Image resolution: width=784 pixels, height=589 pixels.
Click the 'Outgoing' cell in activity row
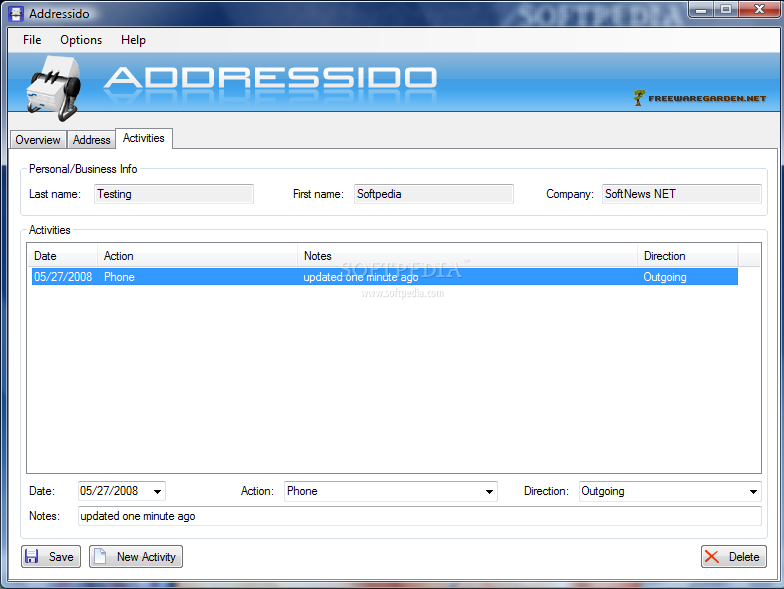pyautogui.click(x=664, y=277)
